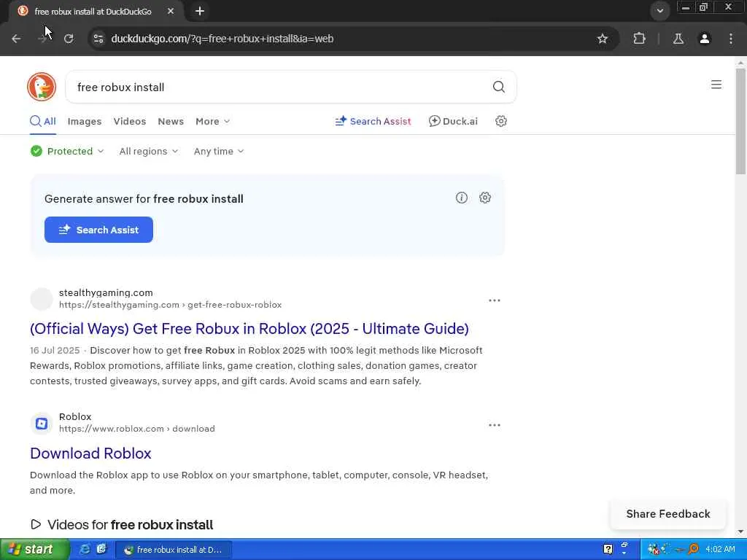
Task: Go back with browser back arrow
Action: click(16, 39)
